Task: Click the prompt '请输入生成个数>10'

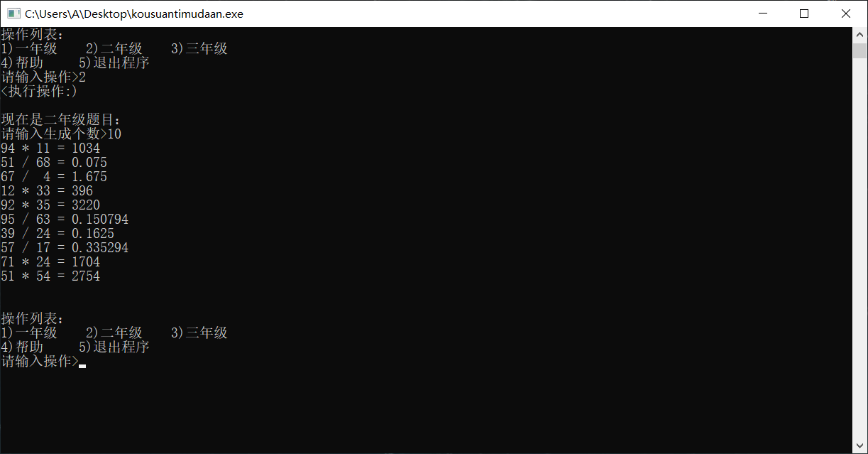Action: [x=61, y=134]
